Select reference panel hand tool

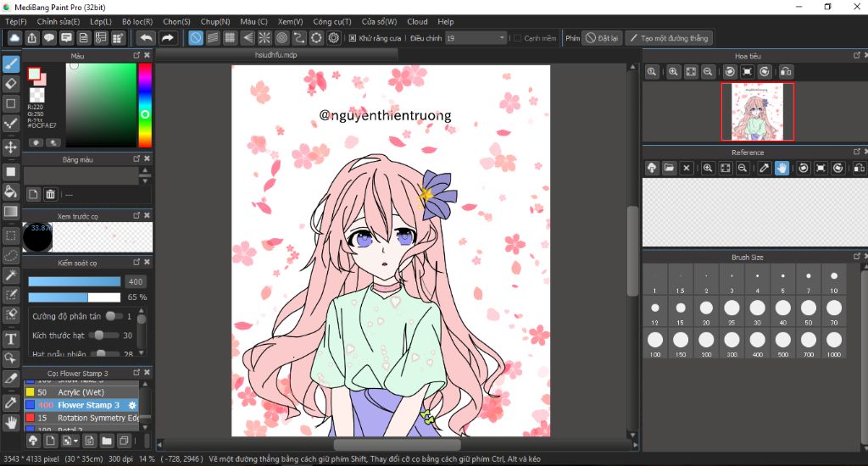click(x=782, y=168)
